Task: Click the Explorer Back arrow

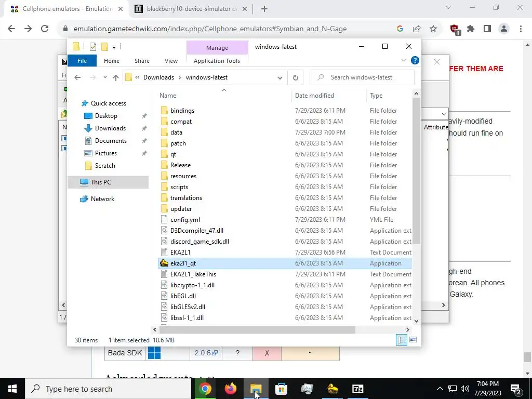Action: 77,77
